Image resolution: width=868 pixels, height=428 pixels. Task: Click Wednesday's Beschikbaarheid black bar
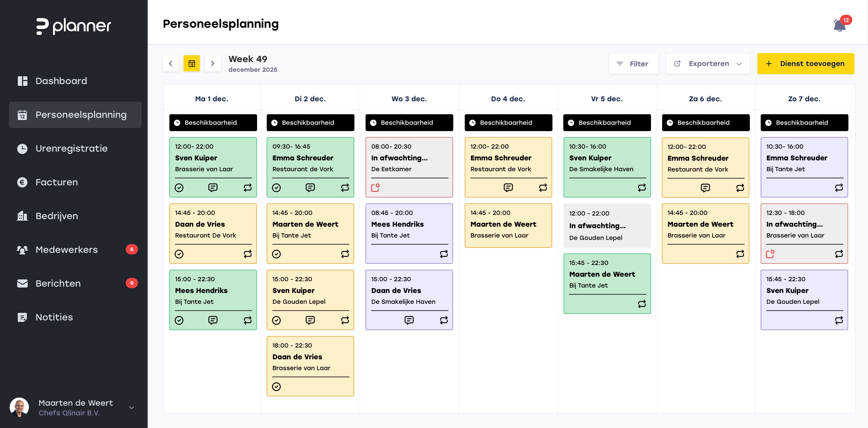click(409, 123)
